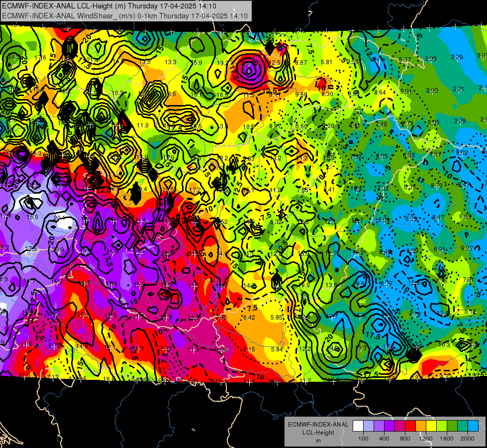Select the WindShear 0-1km header line
This screenshot has width=487, height=448.
(125, 16)
